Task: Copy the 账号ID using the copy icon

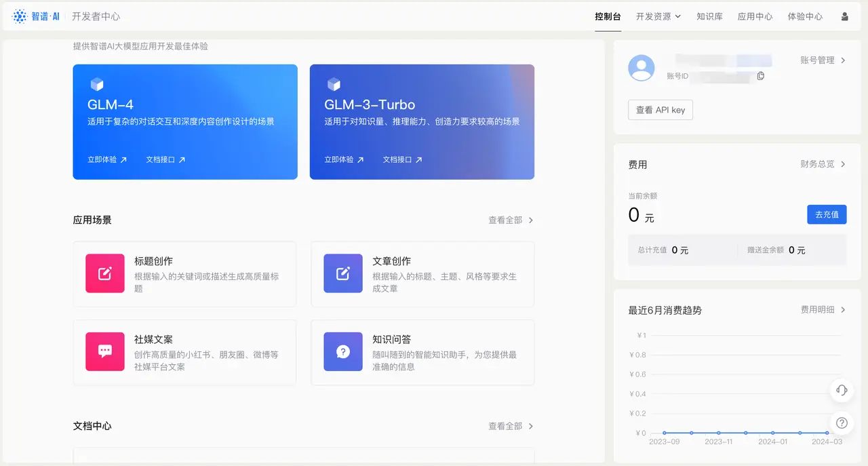Action: click(760, 76)
